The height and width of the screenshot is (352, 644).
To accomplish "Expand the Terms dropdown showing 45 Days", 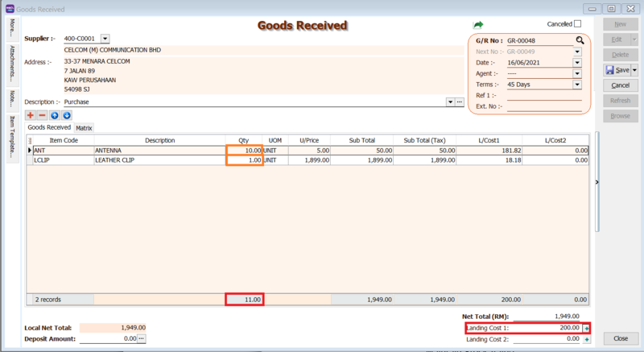I will click(577, 84).
